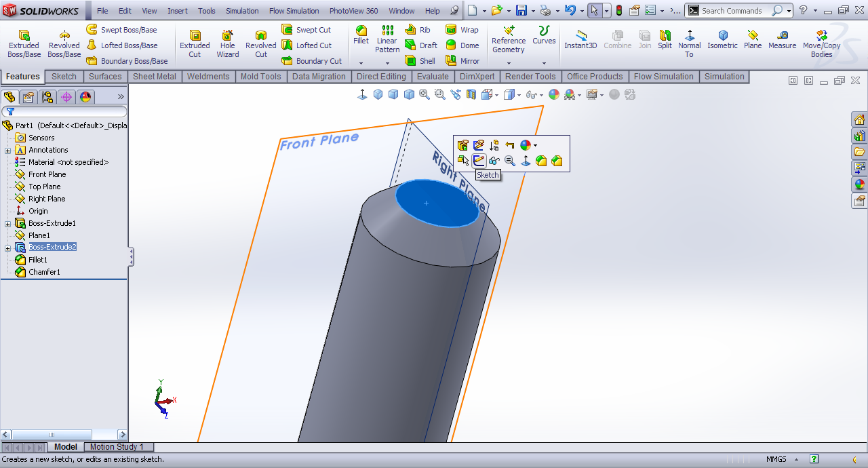The width and height of the screenshot is (868, 468).
Task: Click the MMGS unit system in status bar
Action: [776, 459]
